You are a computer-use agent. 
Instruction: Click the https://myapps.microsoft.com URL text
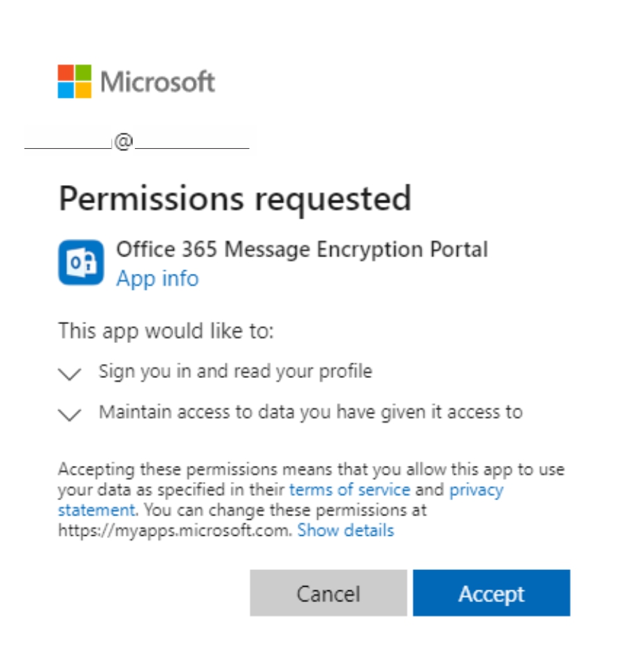pos(173,531)
